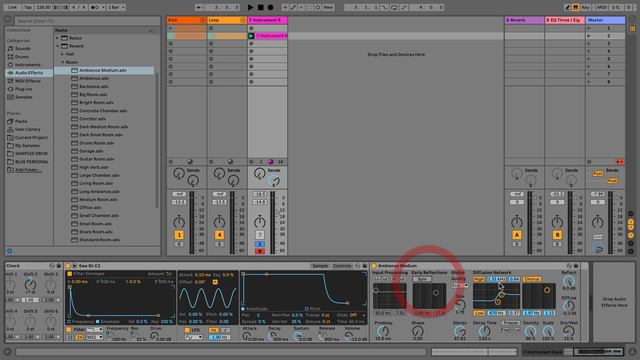640x360 pixels.
Task: Select Plug-ins category
Action: pos(23,89)
